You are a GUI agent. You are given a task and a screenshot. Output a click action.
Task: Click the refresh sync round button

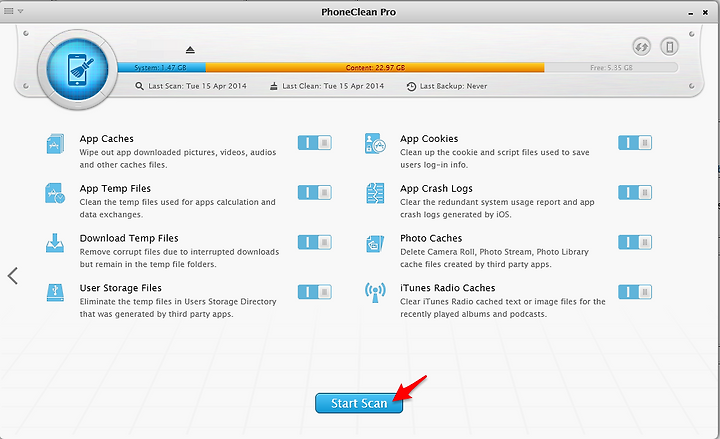point(641,47)
